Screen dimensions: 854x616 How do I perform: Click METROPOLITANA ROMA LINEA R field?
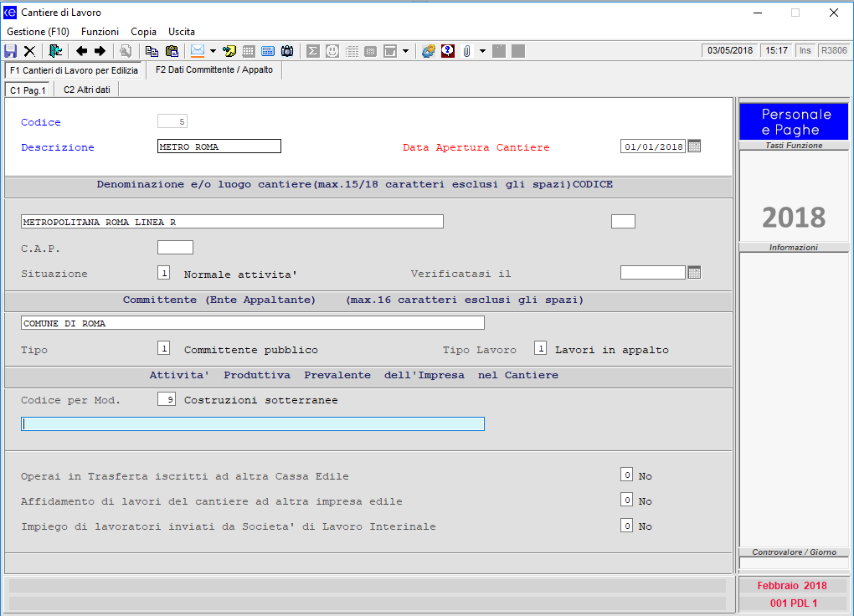tap(232, 222)
